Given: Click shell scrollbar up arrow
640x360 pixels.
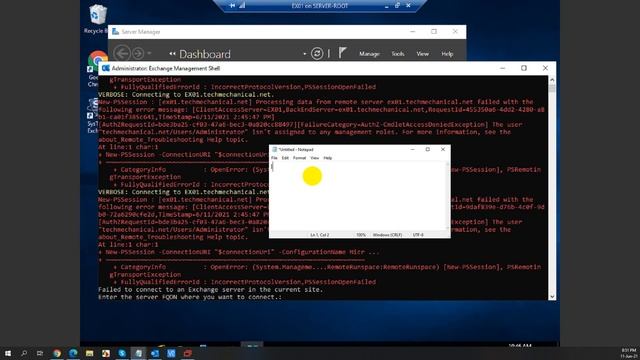Looking at the screenshot, I should (552, 80).
